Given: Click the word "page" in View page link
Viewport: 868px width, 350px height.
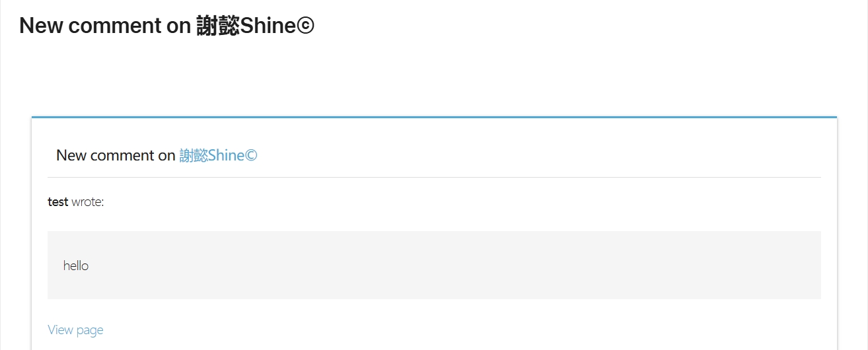Looking at the screenshot, I should 90,330.
